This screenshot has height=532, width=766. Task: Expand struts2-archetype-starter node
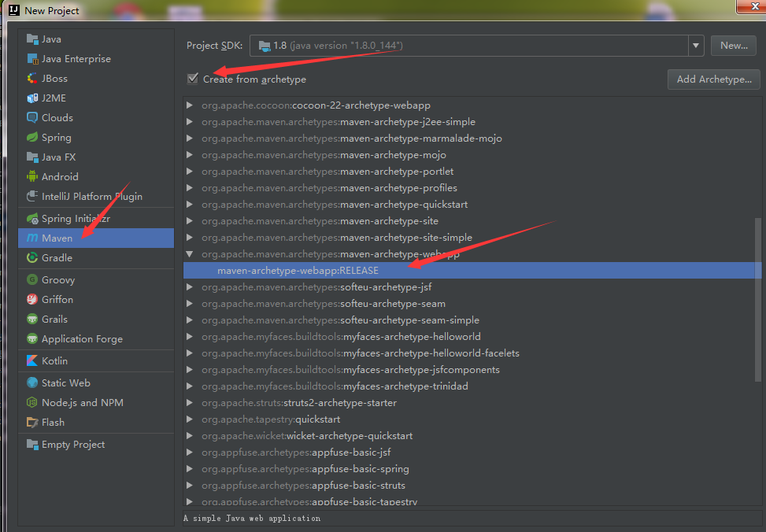tap(190, 403)
